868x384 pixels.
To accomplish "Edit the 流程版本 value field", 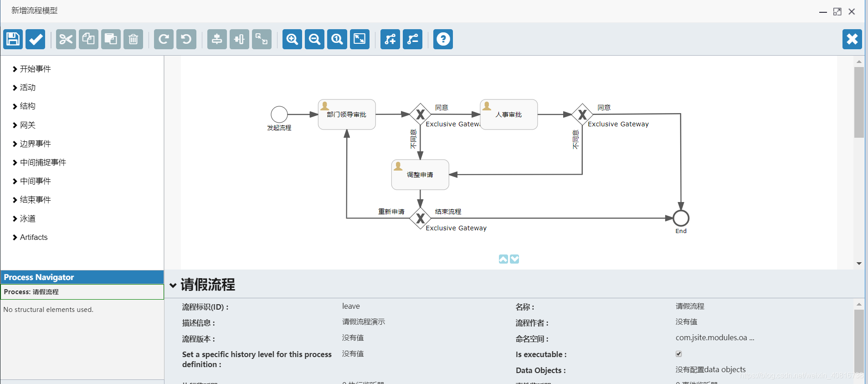I will click(353, 337).
